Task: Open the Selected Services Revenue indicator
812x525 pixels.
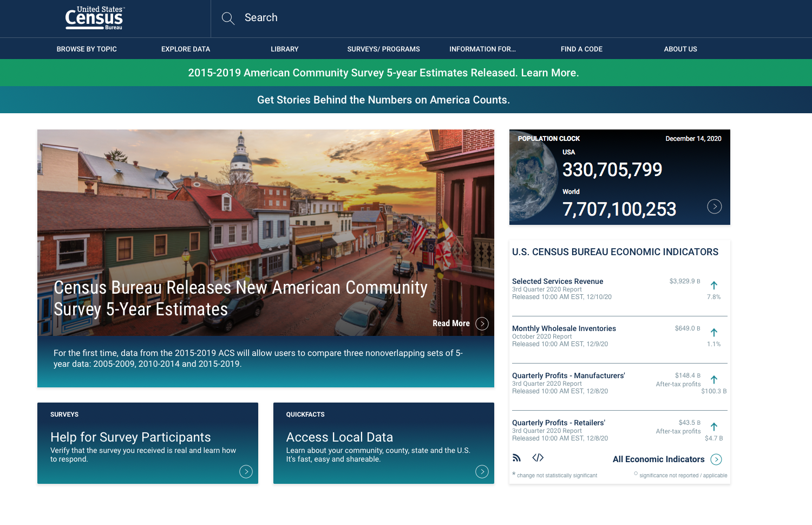Action: click(558, 281)
